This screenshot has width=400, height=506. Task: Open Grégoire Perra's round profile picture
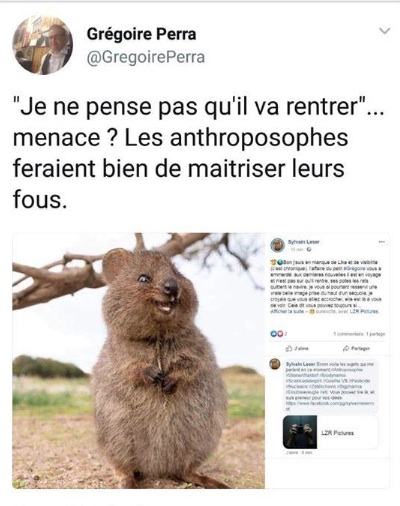[x=43, y=45]
